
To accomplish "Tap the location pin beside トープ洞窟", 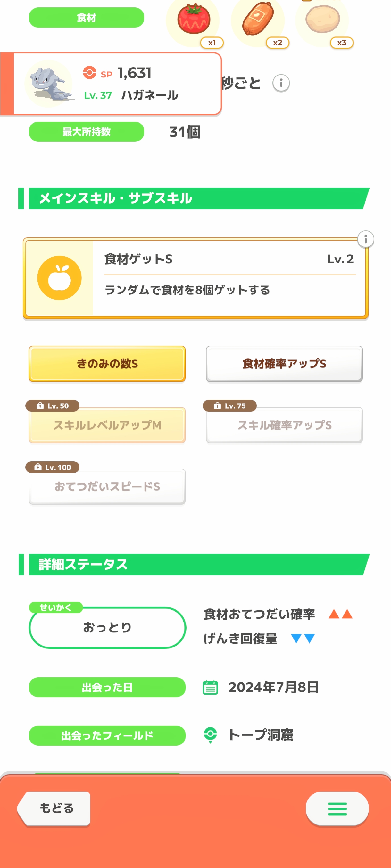I will 210,735.
